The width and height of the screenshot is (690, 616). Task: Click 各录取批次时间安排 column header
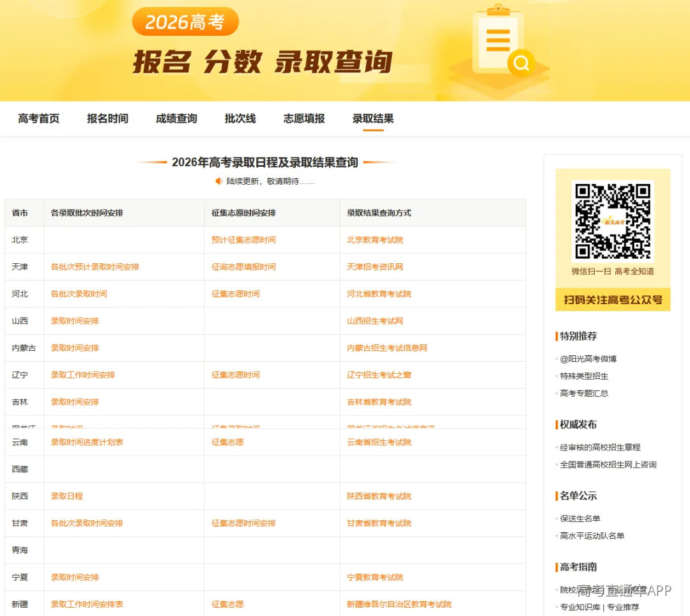tap(87, 213)
